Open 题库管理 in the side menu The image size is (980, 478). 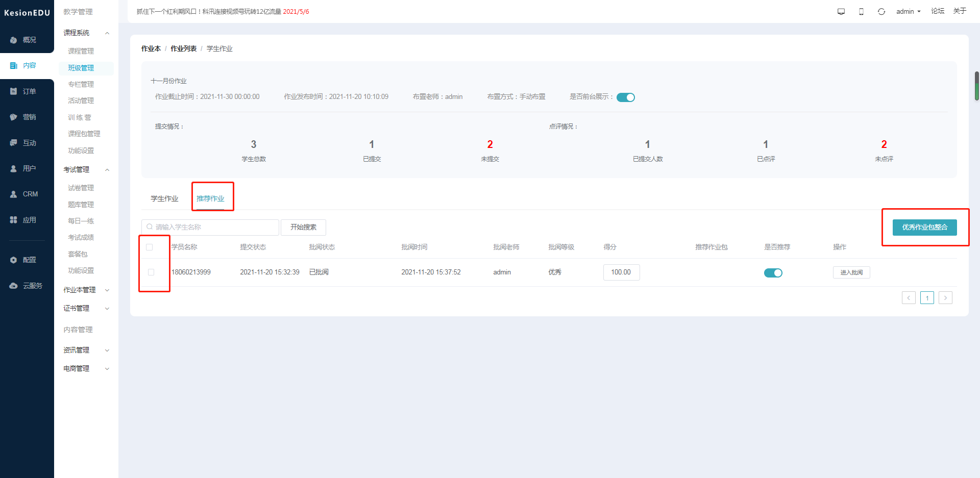click(x=81, y=205)
